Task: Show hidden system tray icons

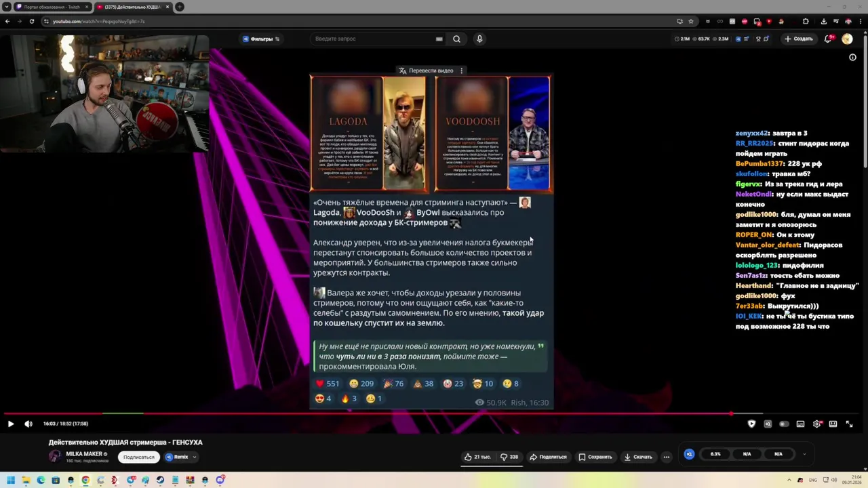Action: [789, 480]
